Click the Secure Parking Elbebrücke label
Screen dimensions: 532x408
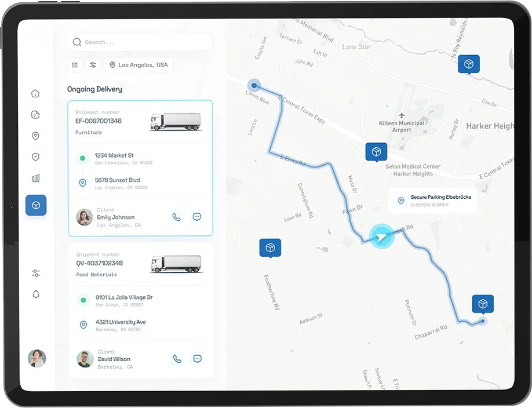(x=433, y=201)
